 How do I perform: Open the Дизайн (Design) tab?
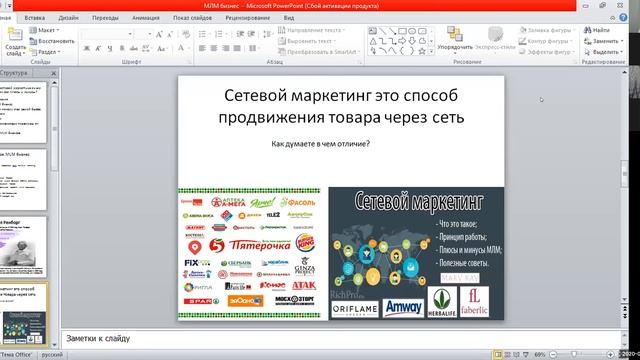[69, 18]
